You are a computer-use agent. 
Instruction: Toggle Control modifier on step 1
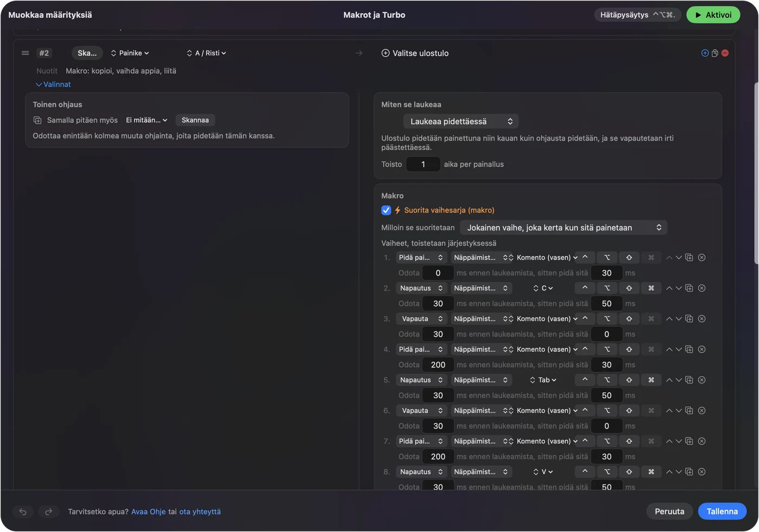tap(585, 258)
